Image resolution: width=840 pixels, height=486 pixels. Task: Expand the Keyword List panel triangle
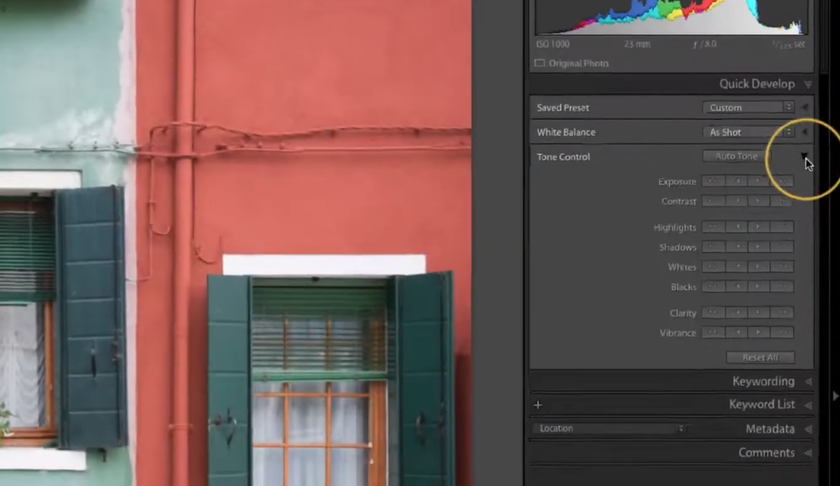click(x=808, y=405)
